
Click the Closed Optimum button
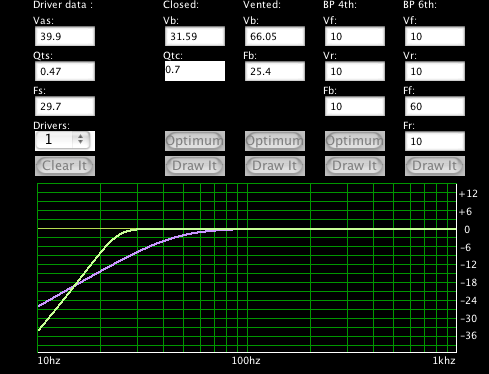click(195, 141)
